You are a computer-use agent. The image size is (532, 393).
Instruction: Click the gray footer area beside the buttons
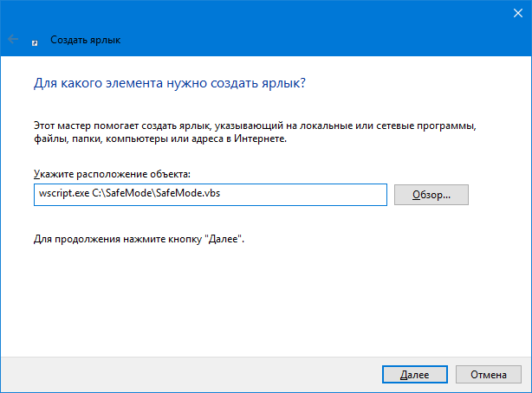click(190, 374)
